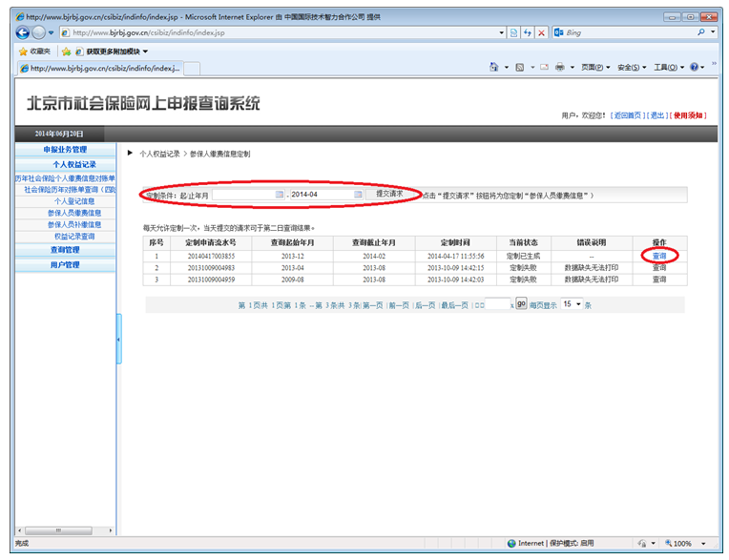Screen dimensions: 729x560
Task: Open the 收藏夹 favorites star button
Action: pyautogui.click(x=34, y=51)
